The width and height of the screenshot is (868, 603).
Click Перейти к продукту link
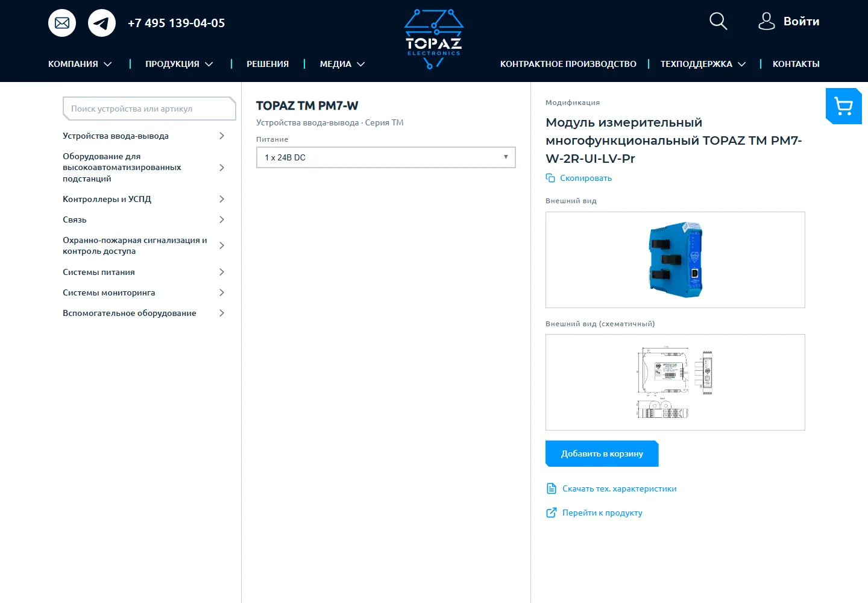tap(602, 513)
